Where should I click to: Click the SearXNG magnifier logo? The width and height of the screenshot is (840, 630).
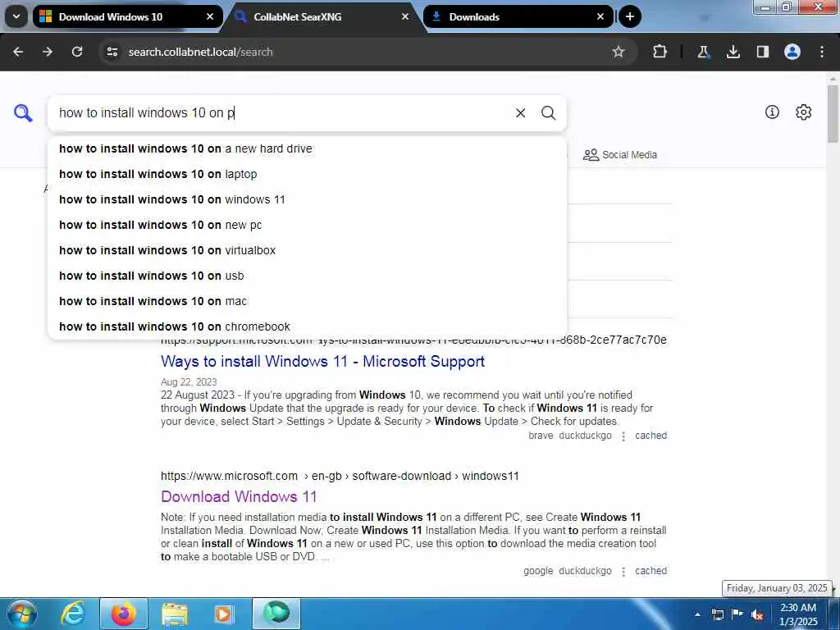tap(23, 113)
